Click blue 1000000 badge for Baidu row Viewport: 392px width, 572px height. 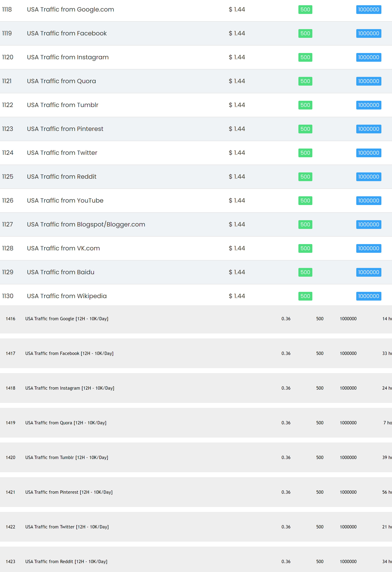click(369, 272)
